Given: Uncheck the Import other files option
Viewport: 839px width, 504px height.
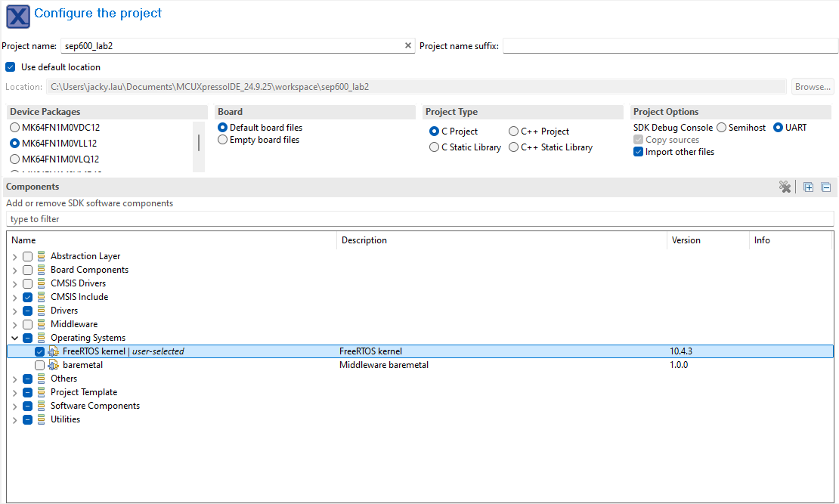Looking at the screenshot, I should point(639,152).
